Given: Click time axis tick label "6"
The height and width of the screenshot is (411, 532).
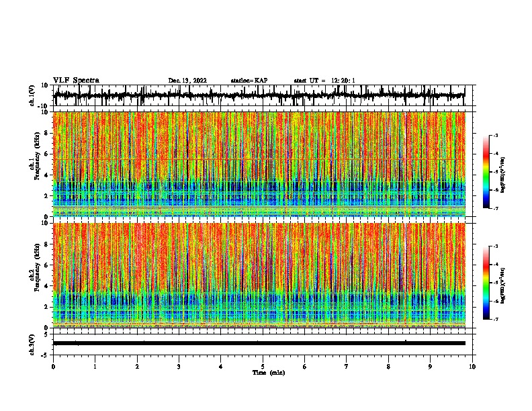Looking at the screenshot, I should pyautogui.click(x=305, y=366).
